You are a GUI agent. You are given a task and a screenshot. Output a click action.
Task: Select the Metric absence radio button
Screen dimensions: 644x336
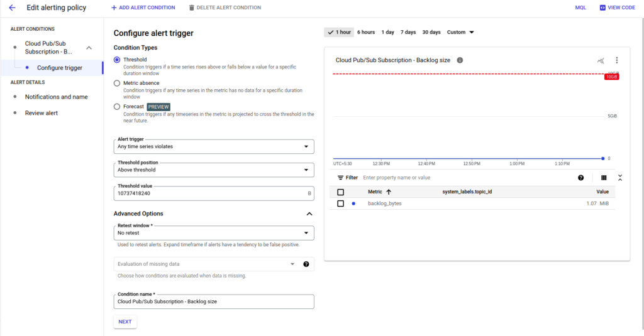(117, 84)
